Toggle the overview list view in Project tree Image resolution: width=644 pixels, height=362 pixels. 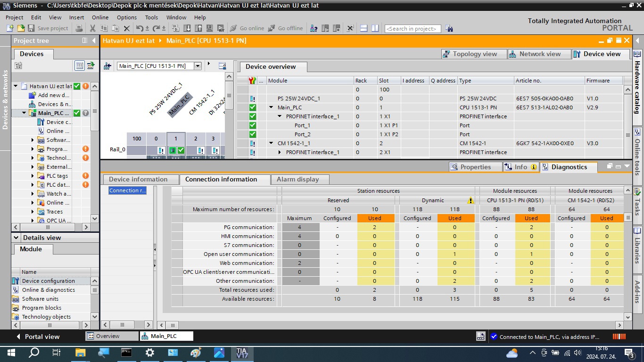tap(80, 66)
